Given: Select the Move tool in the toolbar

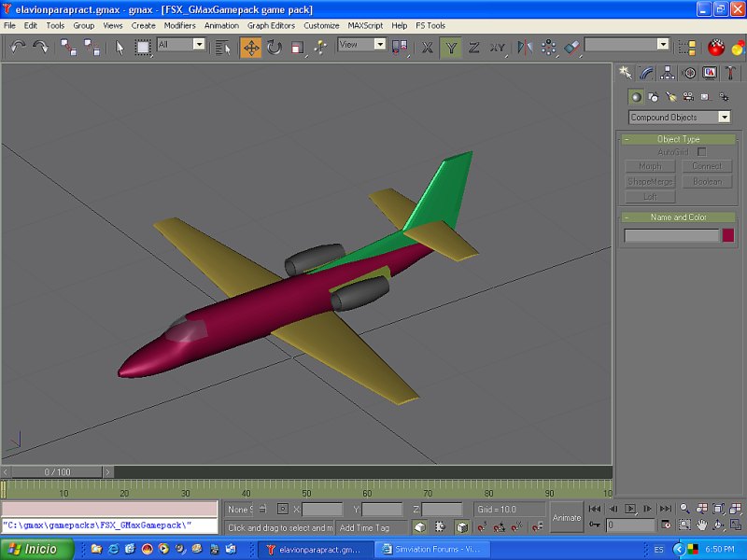Looking at the screenshot, I should (x=251, y=47).
